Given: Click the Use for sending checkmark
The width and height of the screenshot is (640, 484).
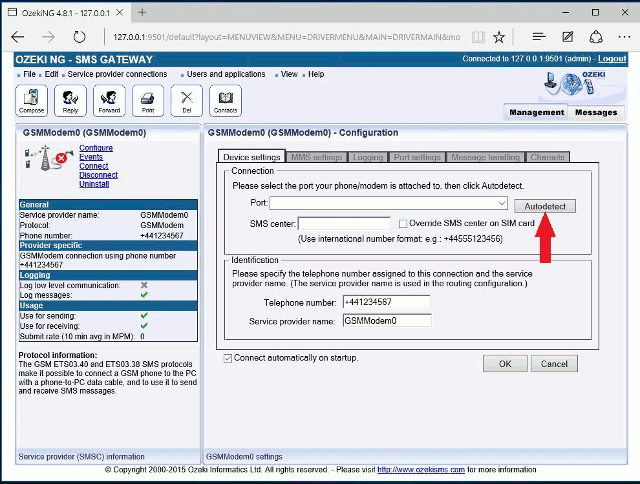Looking at the screenshot, I should (144, 316).
